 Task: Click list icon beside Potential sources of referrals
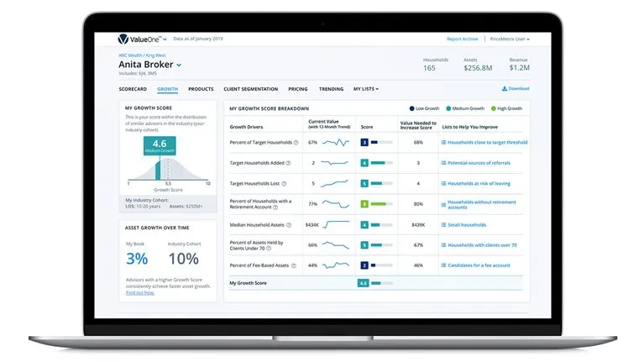(x=443, y=163)
